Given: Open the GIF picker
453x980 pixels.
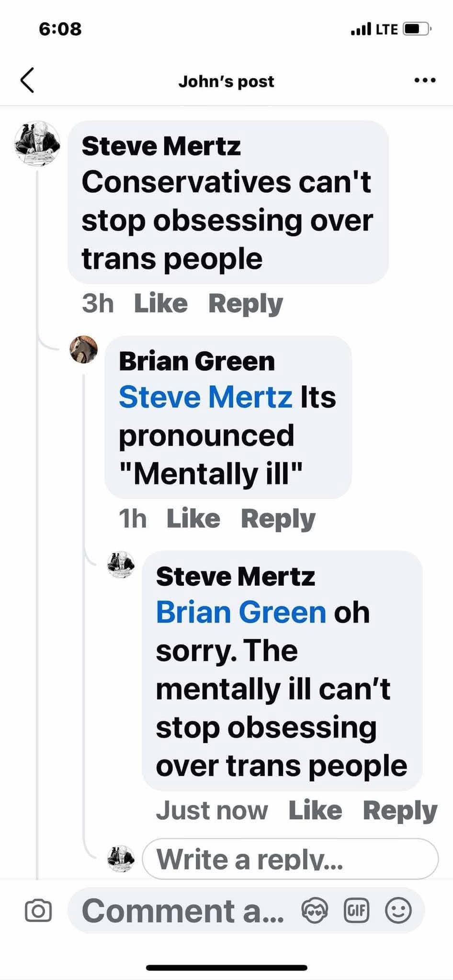Looking at the screenshot, I should click(x=357, y=910).
